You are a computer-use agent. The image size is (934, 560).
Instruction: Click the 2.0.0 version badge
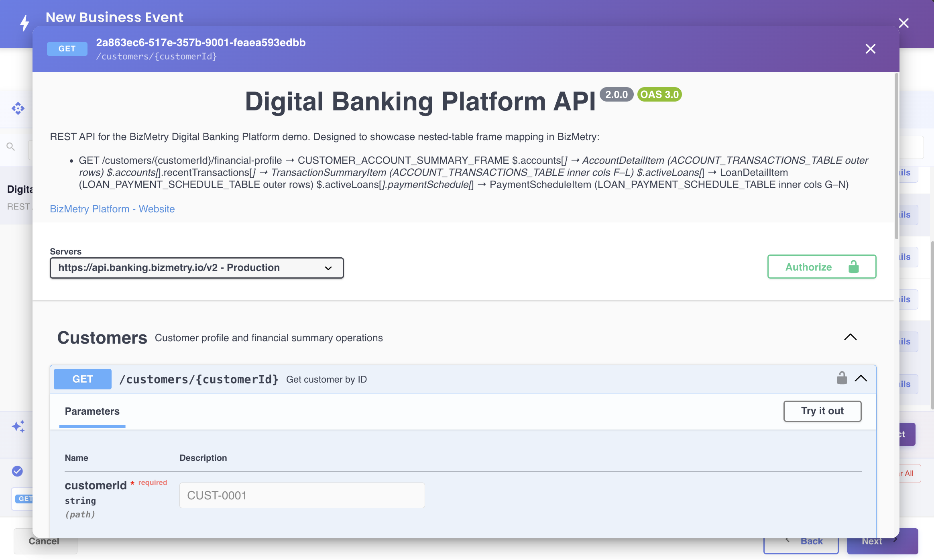tap(617, 94)
